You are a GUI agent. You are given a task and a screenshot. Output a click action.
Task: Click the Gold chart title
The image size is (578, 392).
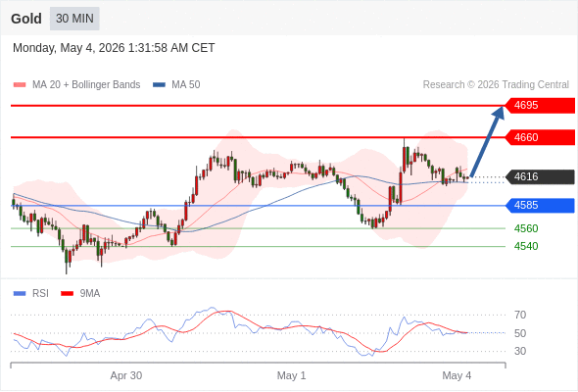pyautogui.click(x=26, y=19)
